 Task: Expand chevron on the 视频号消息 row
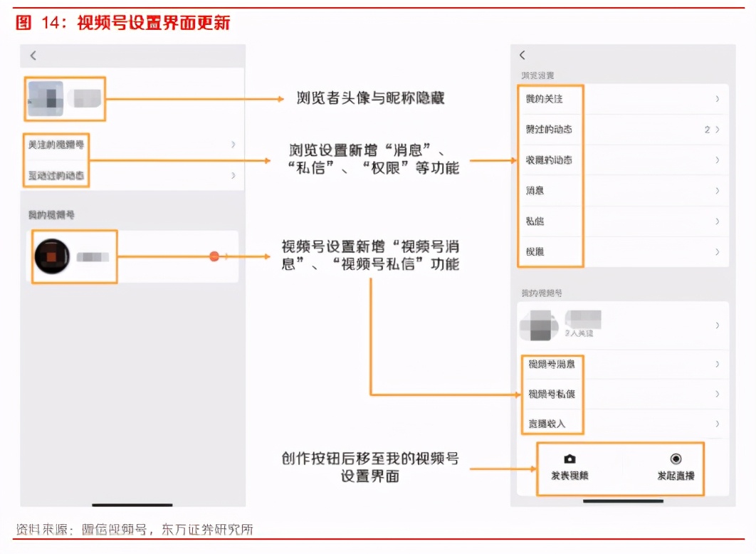click(x=718, y=364)
